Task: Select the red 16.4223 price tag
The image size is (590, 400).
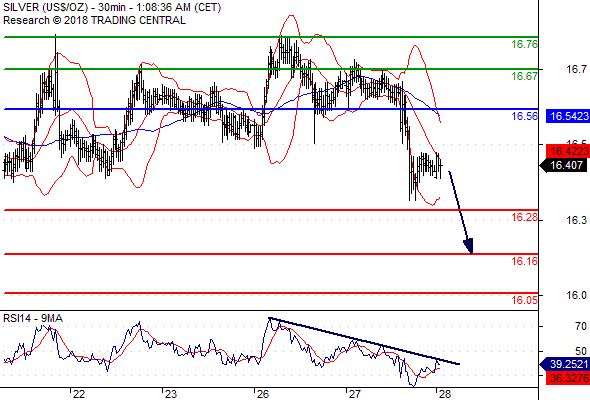Action: point(567,151)
